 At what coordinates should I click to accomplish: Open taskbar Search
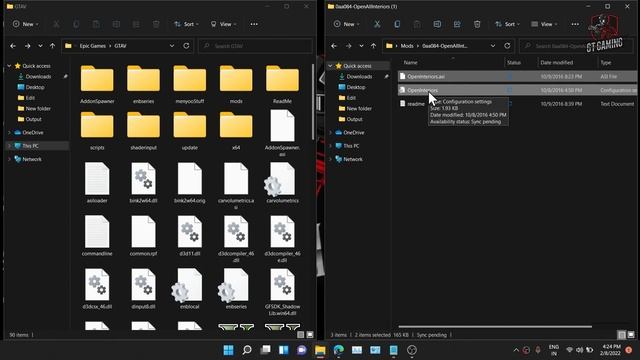(x=247, y=350)
